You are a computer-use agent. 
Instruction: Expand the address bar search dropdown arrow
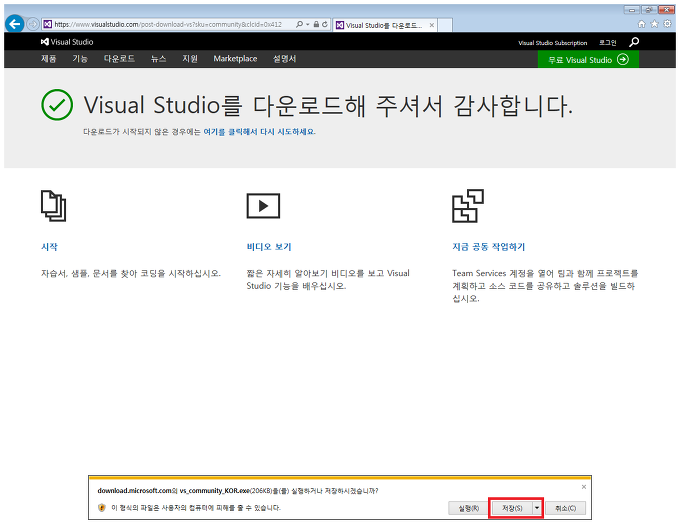click(x=307, y=24)
